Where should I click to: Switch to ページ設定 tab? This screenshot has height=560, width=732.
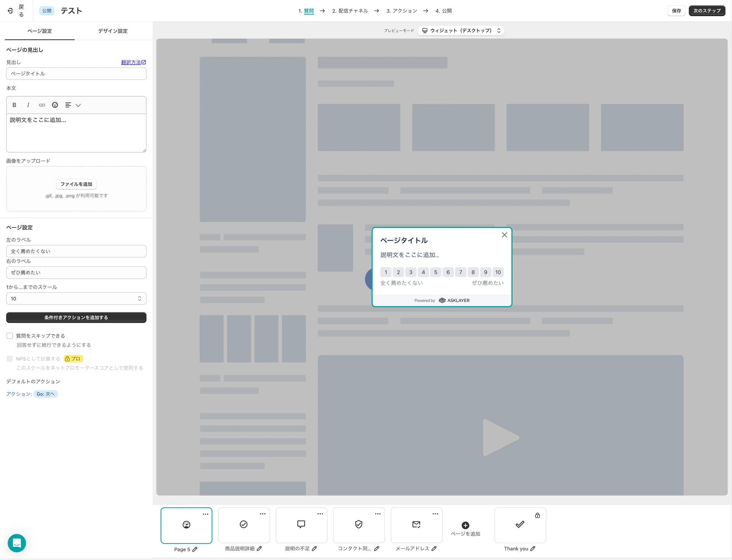coord(40,31)
